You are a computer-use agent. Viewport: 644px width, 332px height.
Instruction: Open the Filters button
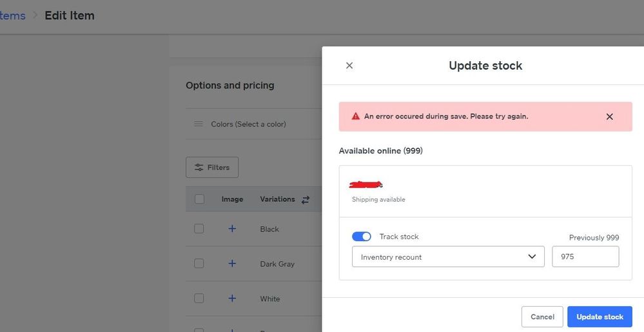click(x=212, y=168)
